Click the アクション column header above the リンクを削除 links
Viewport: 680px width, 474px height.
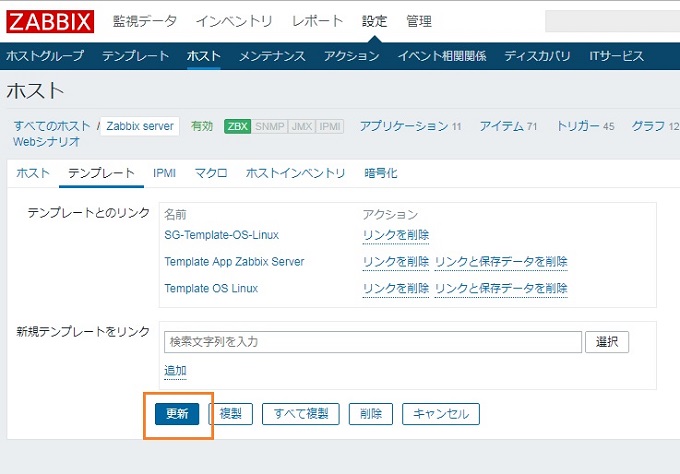tap(390, 214)
